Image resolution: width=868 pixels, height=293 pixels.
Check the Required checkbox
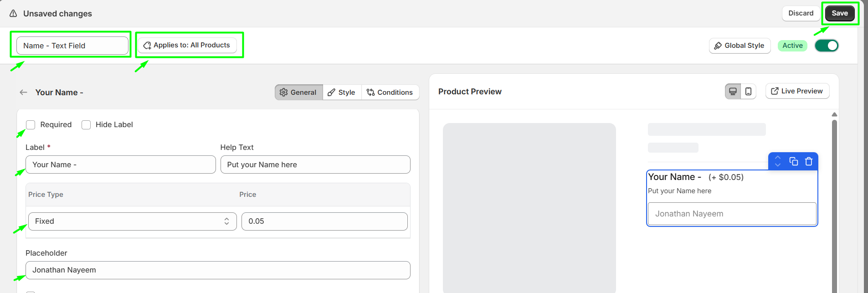click(31, 125)
